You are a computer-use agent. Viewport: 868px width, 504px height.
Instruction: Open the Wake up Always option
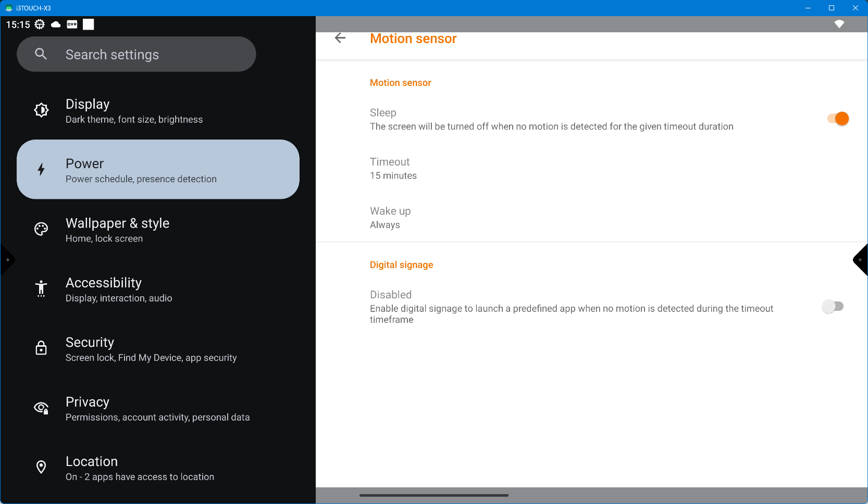tap(390, 217)
